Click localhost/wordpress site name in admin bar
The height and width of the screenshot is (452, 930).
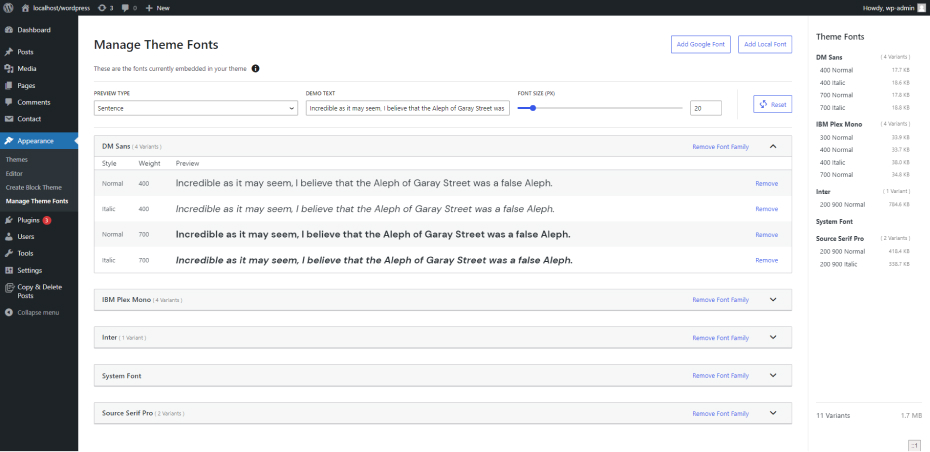coord(62,8)
